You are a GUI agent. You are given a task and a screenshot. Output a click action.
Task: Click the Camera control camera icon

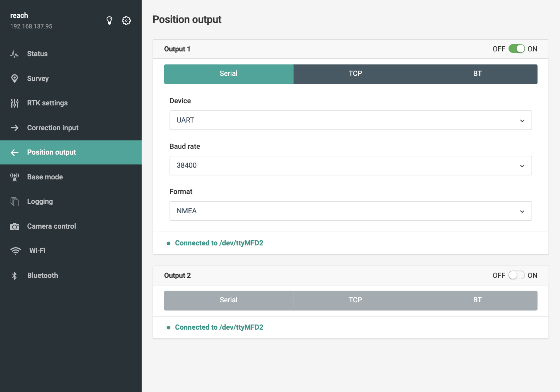(x=15, y=226)
